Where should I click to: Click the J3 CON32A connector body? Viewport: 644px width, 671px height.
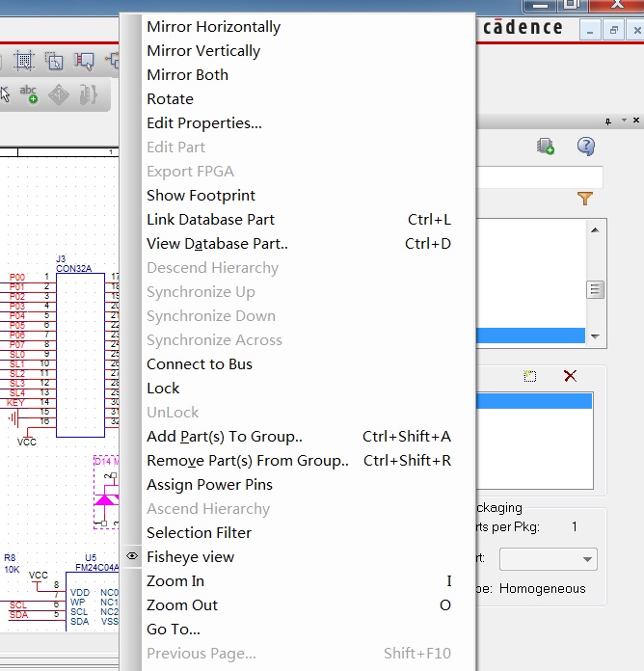[x=80, y=355]
